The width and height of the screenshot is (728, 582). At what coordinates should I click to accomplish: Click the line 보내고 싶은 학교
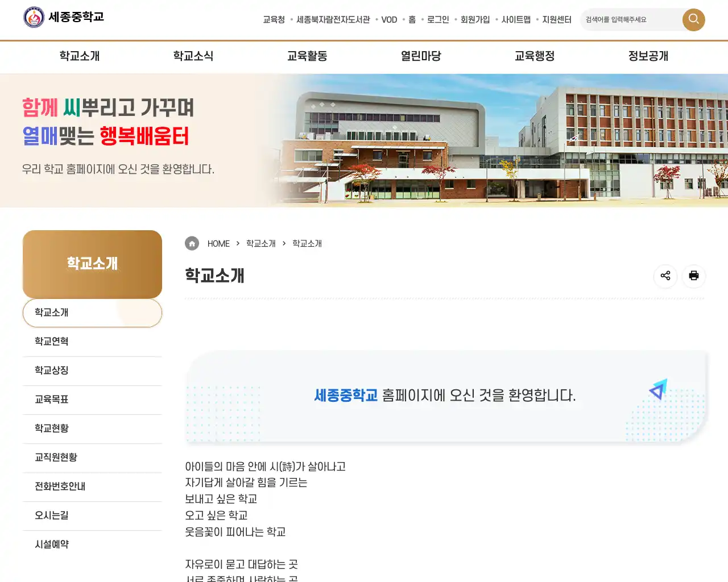click(x=221, y=499)
